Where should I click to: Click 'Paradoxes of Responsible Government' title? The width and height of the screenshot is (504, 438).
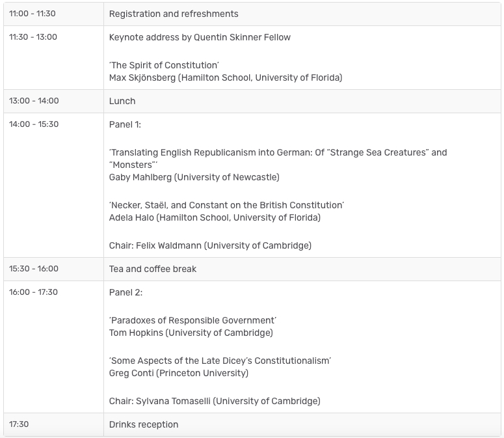pos(192,320)
